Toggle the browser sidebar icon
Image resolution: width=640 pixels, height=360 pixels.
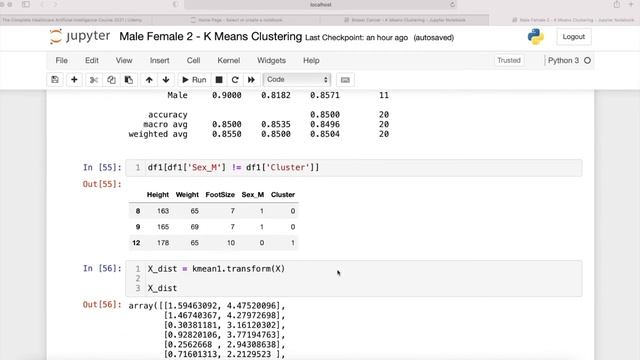26,4
